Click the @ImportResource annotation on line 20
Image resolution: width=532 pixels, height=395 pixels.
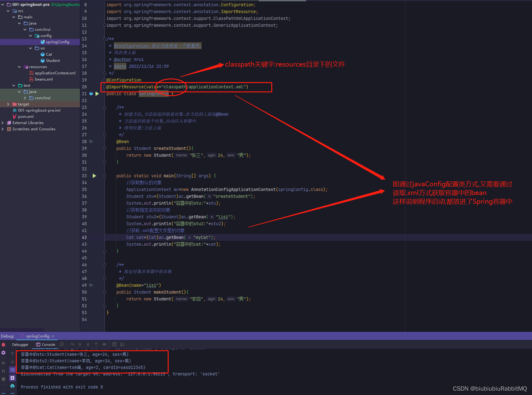pyautogui.click(x=125, y=87)
